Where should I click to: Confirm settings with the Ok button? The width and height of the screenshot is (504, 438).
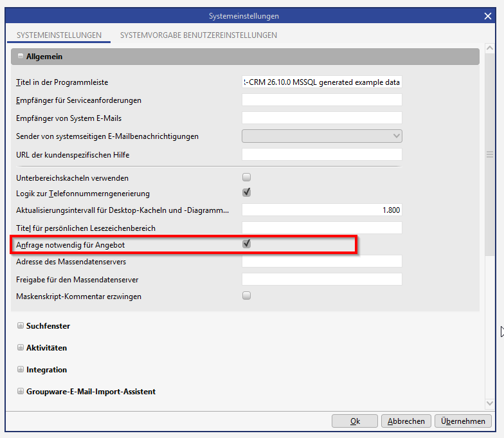tap(355, 421)
